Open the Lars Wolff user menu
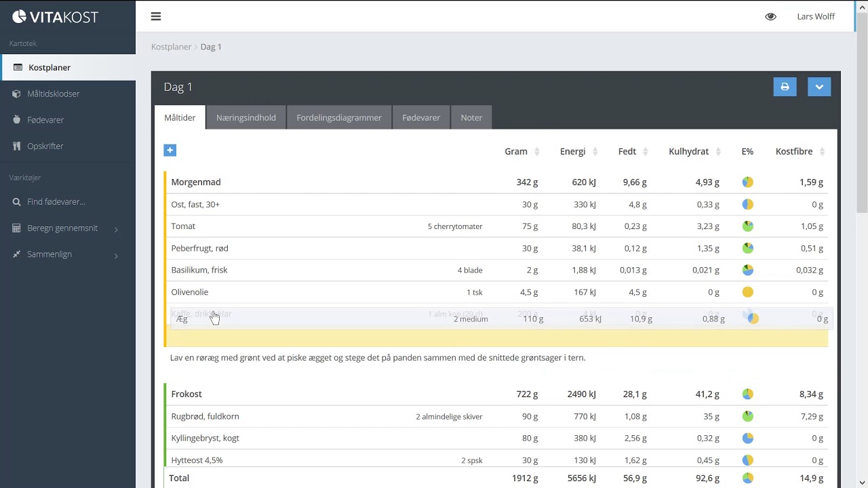The width and height of the screenshot is (868, 488). point(816,16)
